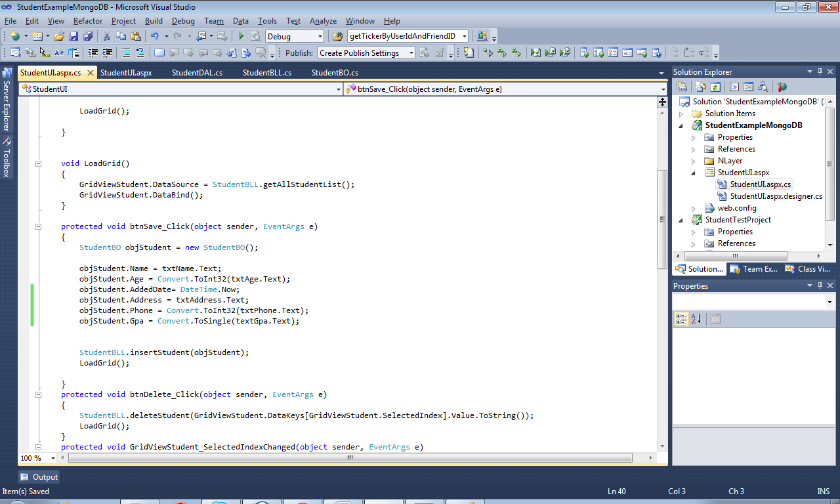The height and width of the screenshot is (504, 840).
Task: Click the Cut icon on the toolbar
Action: click(107, 37)
